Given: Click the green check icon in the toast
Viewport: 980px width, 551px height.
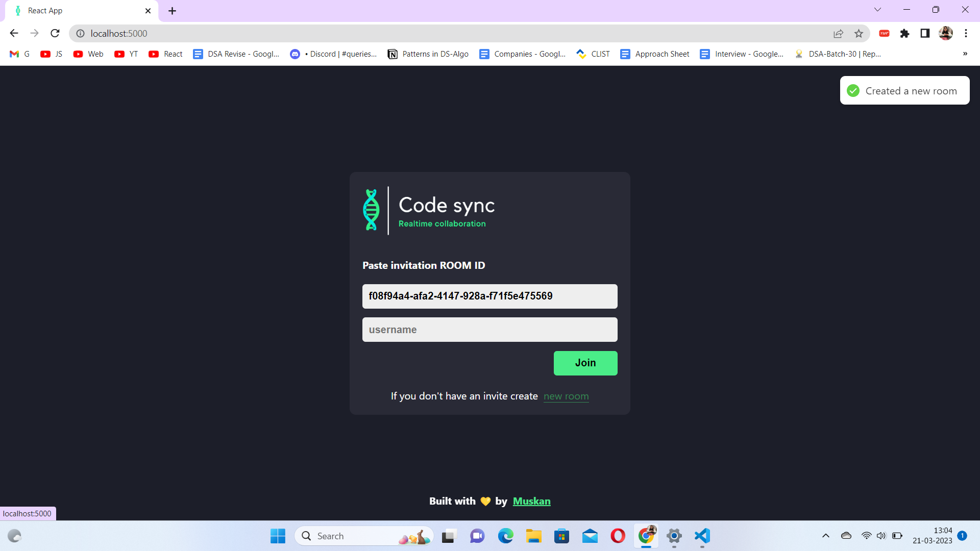Looking at the screenshot, I should pos(853,90).
